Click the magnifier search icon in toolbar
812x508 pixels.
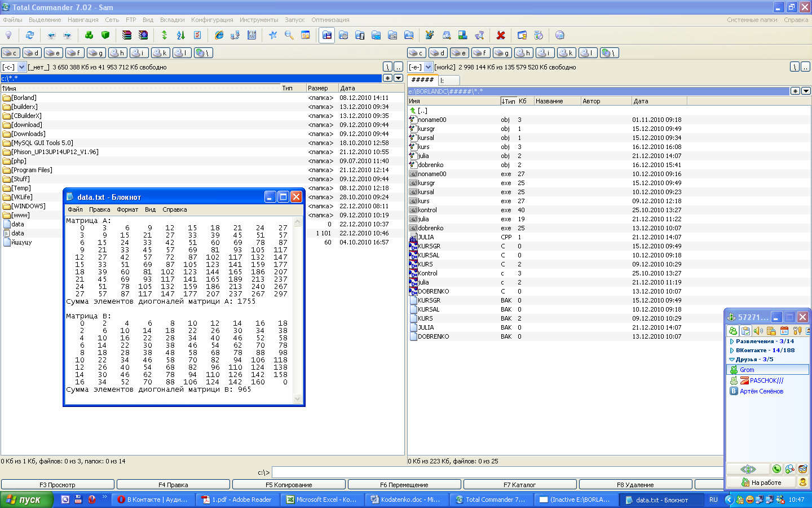click(289, 35)
